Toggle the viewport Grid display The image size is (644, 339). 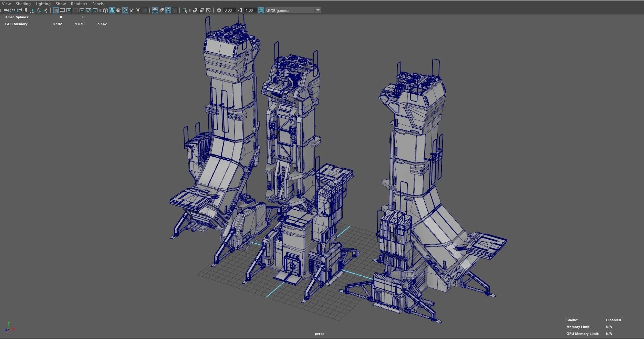(55, 10)
